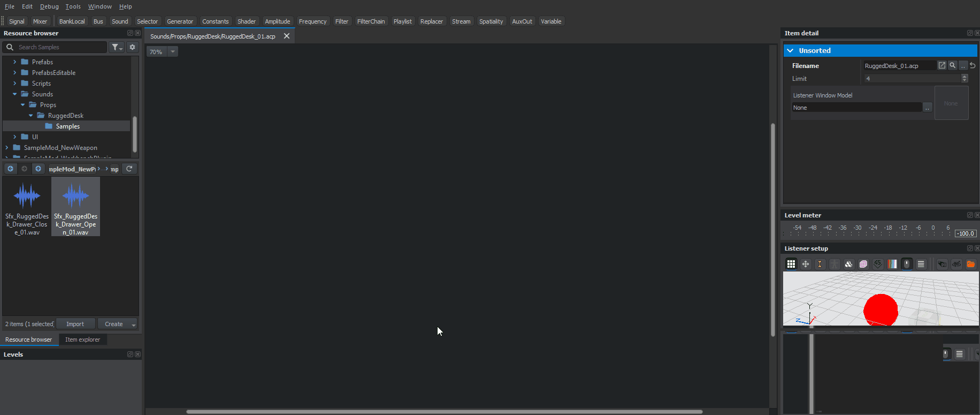The height and width of the screenshot is (415, 980).
Task: Open the Window menu
Action: tap(100, 6)
